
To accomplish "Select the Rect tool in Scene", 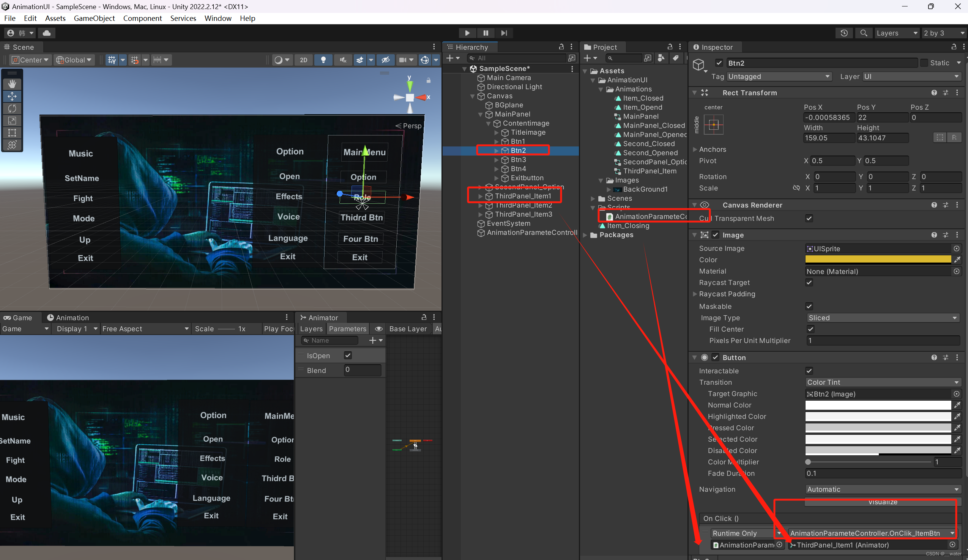I will click(x=12, y=133).
